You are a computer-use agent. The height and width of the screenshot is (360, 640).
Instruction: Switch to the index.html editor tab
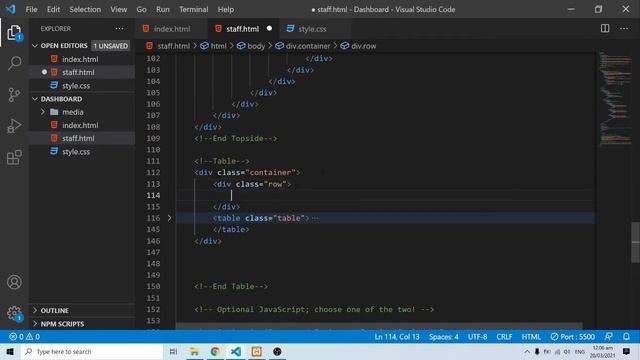click(171, 29)
